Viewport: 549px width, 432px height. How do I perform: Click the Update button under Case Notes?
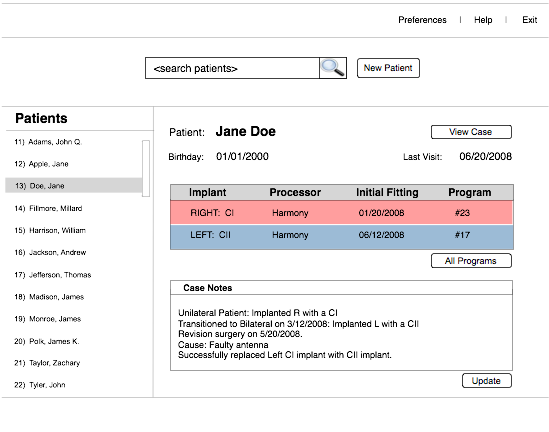tap(487, 381)
